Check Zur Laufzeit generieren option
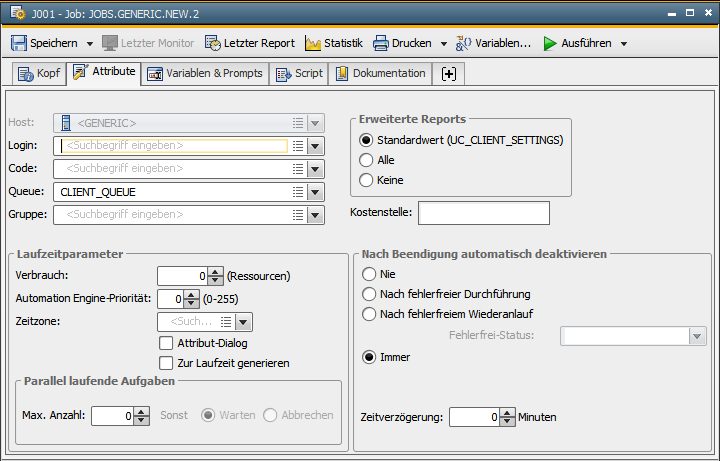This screenshot has height=461, width=720. (167, 363)
